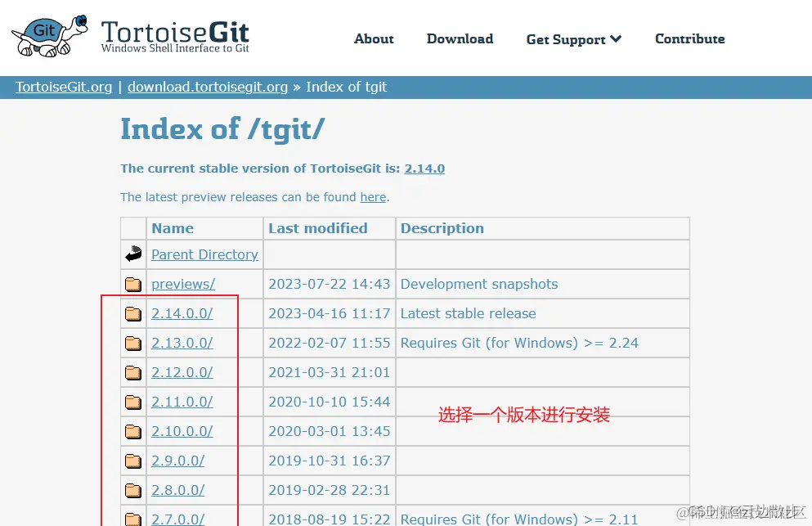812x526 pixels.
Task: Click the Description column header
Action: coord(442,228)
